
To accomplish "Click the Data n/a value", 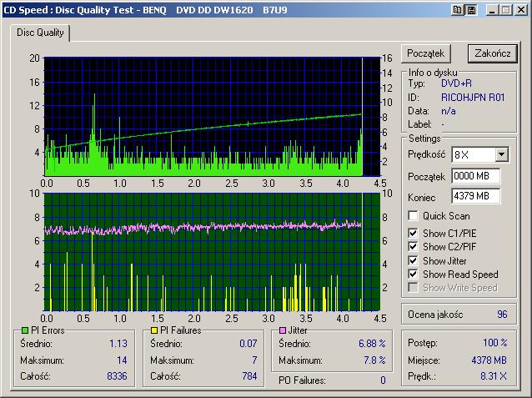I will pyautogui.click(x=448, y=111).
